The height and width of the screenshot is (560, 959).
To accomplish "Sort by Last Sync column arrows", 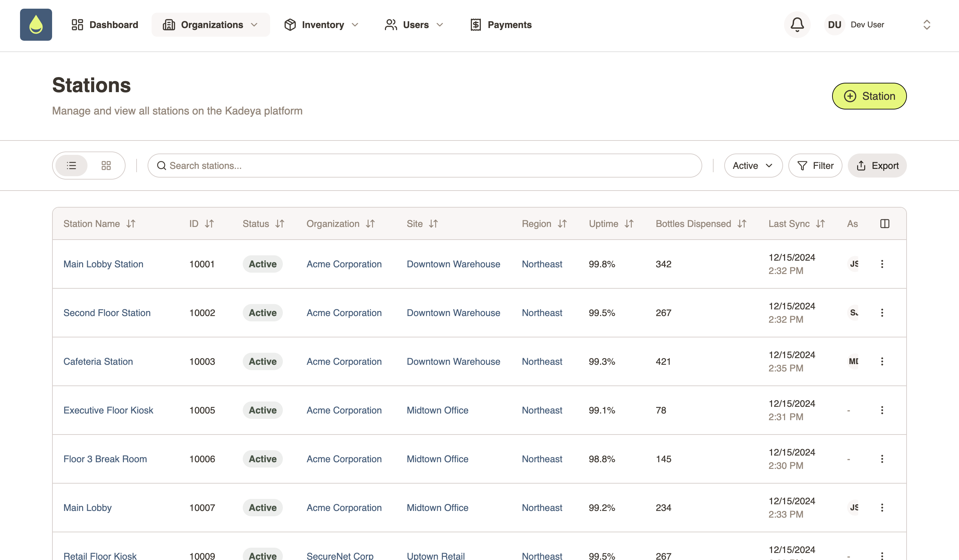I will pos(820,224).
